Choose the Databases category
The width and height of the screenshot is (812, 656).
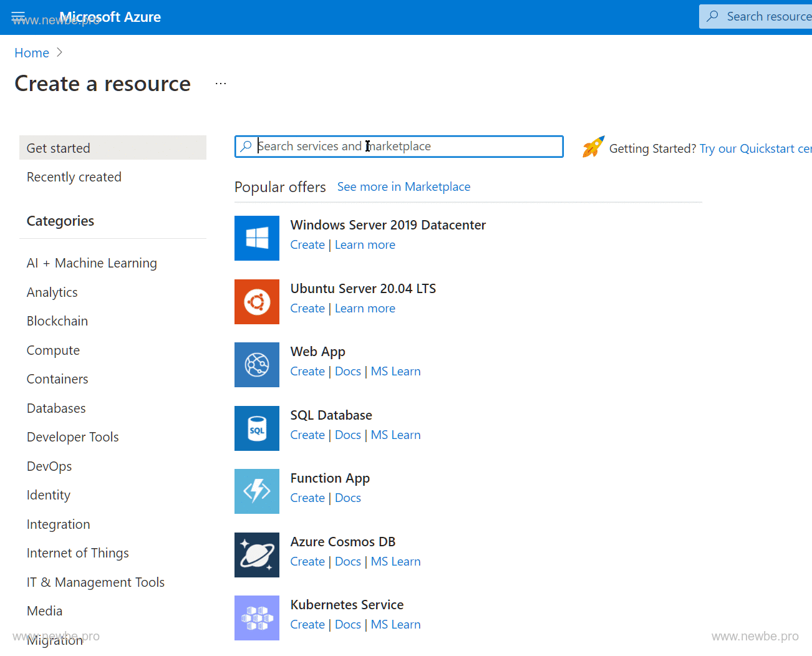tap(56, 408)
